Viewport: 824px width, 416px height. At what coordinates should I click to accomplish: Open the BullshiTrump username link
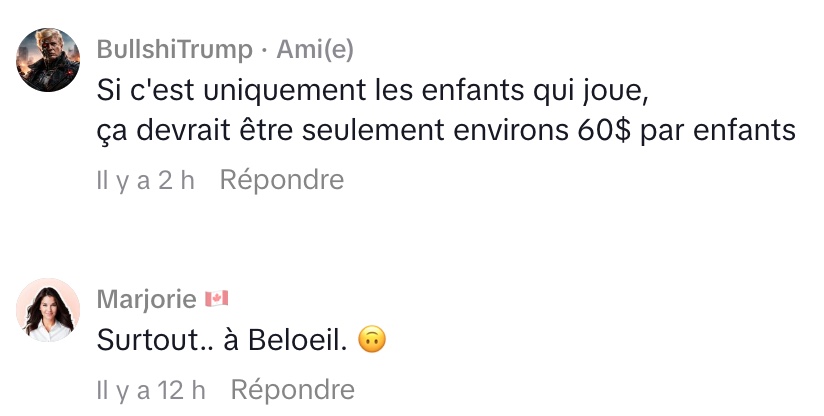[172, 49]
